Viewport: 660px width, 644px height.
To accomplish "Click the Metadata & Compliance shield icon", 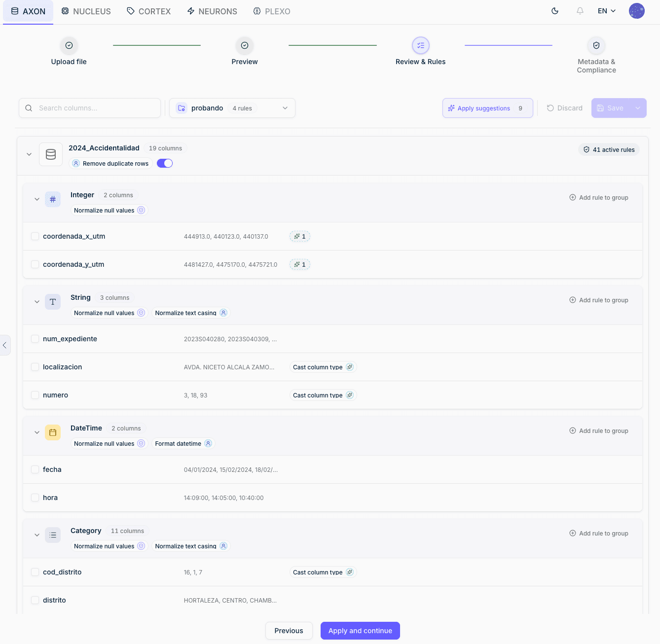I will pyautogui.click(x=596, y=45).
